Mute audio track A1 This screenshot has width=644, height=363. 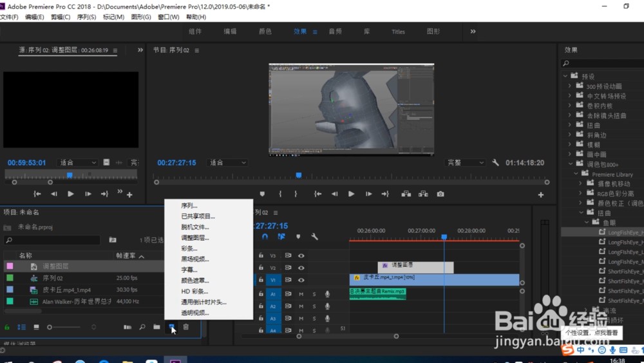coord(301,294)
